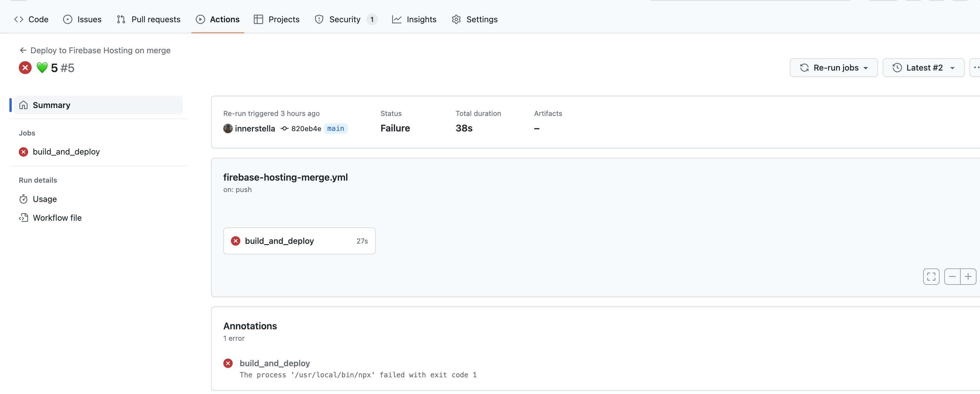Open the main branch label
Screen dimensions: 980x394
(336, 129)
